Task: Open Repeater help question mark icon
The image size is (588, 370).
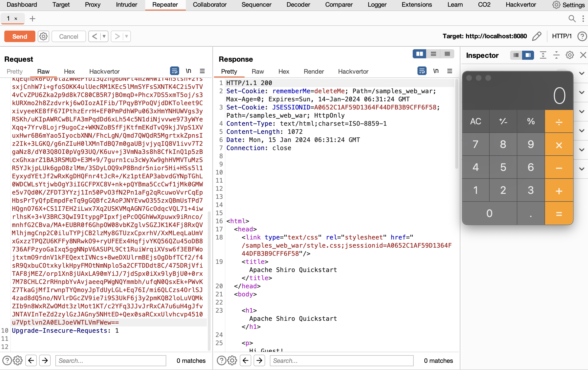Action: coord(582,36)
